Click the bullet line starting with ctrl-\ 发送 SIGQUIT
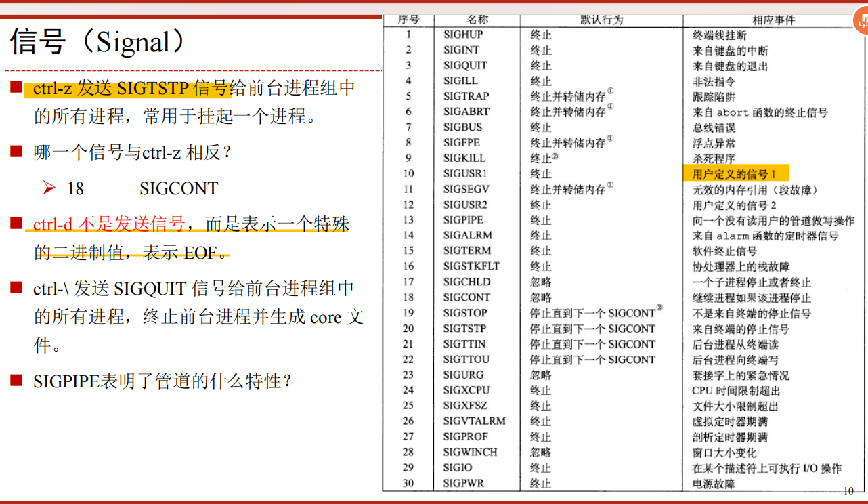This screenshot has height=504, width=868. tap(194, 289)
